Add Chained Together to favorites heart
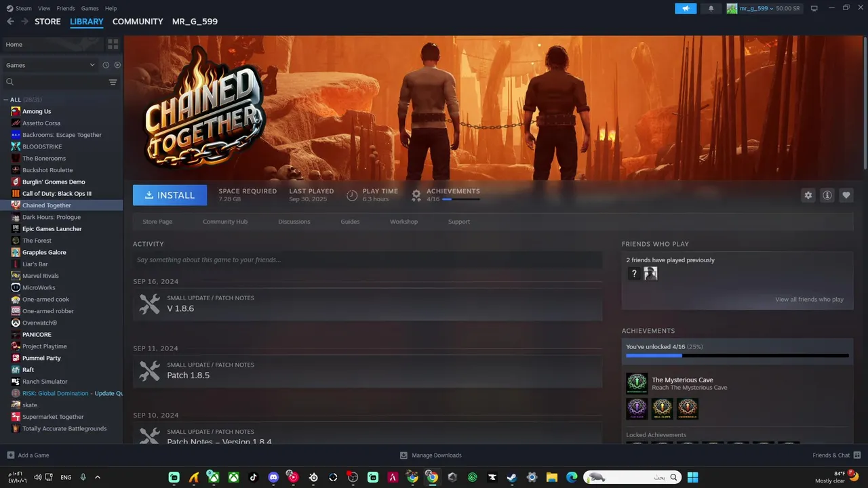The height and width of the screenshot is (488, 868). tap(846, 195)
